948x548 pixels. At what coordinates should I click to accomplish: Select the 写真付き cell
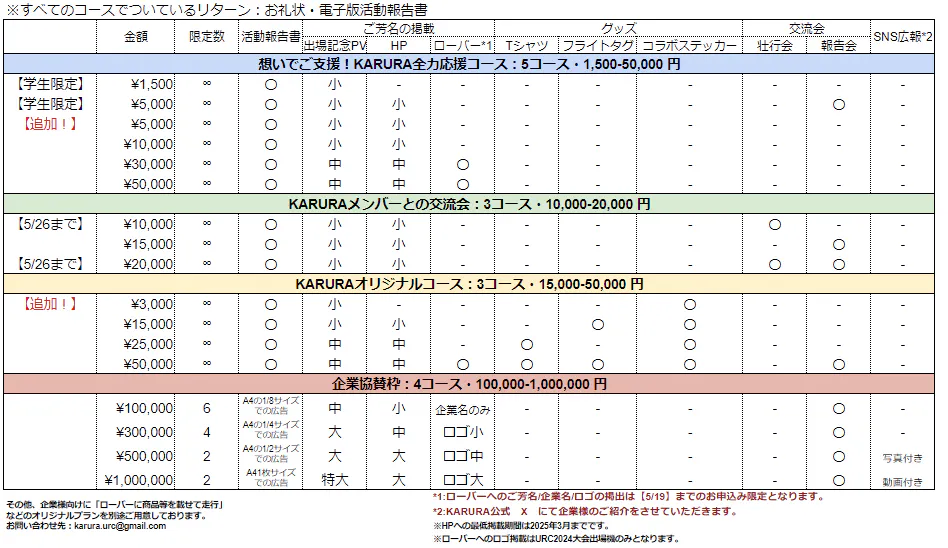[x=902, y=456]
